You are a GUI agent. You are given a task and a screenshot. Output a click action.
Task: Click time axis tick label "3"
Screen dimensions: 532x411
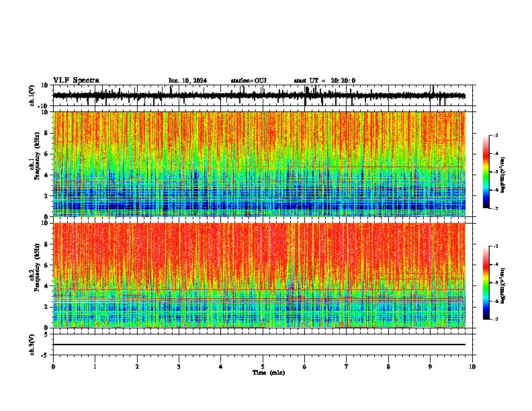click(x=179, y=367)
